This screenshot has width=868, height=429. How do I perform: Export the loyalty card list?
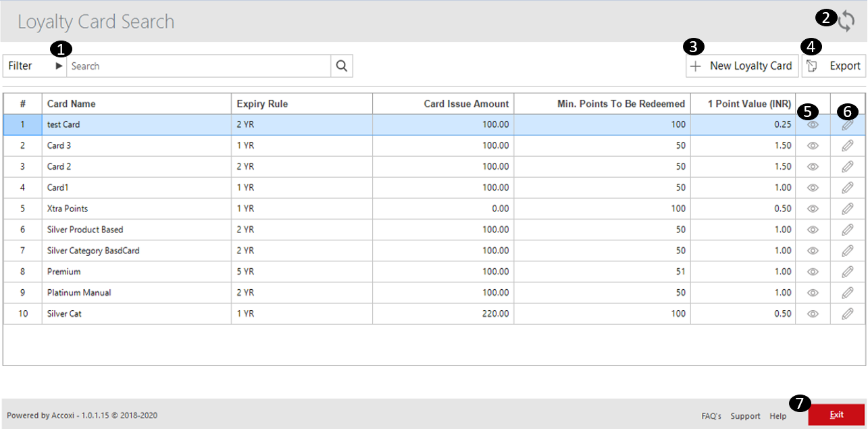pyautogui.click(x=834, y=66)
